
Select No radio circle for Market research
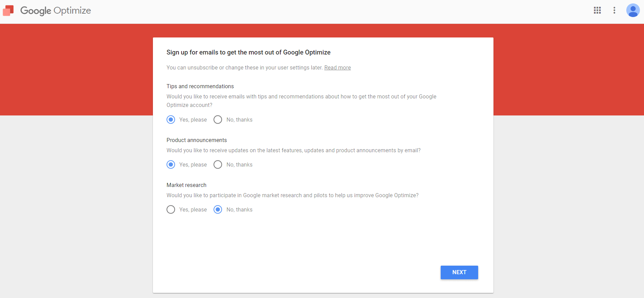(218, 209)
